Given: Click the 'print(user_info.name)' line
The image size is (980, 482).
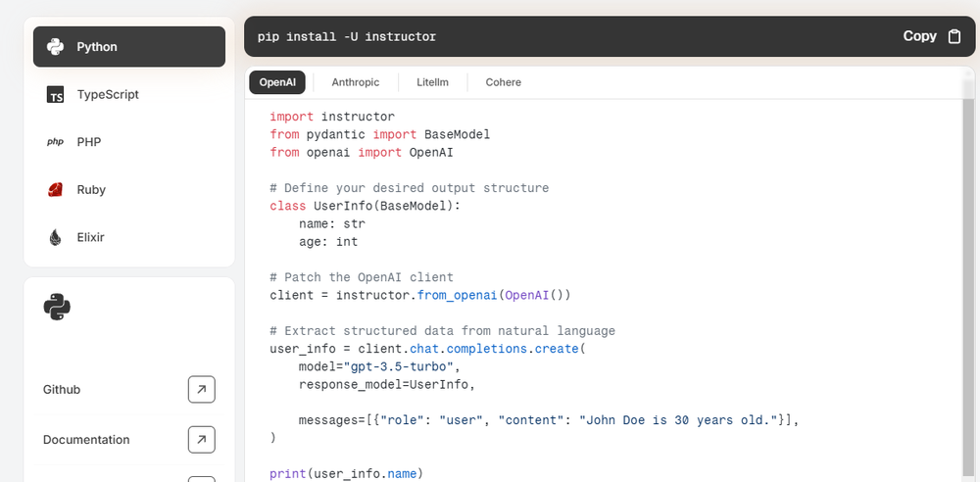Looking at the screenshot, I should click(x=346, y=474).
